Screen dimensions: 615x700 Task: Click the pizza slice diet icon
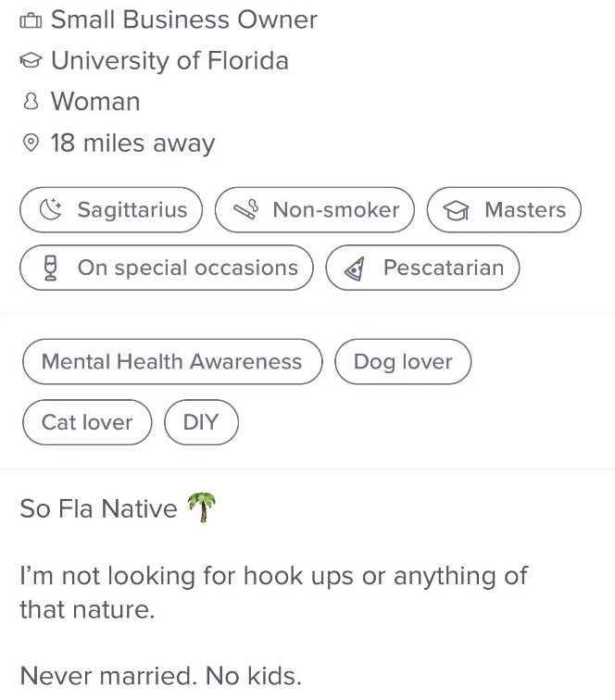coord(354,269)
